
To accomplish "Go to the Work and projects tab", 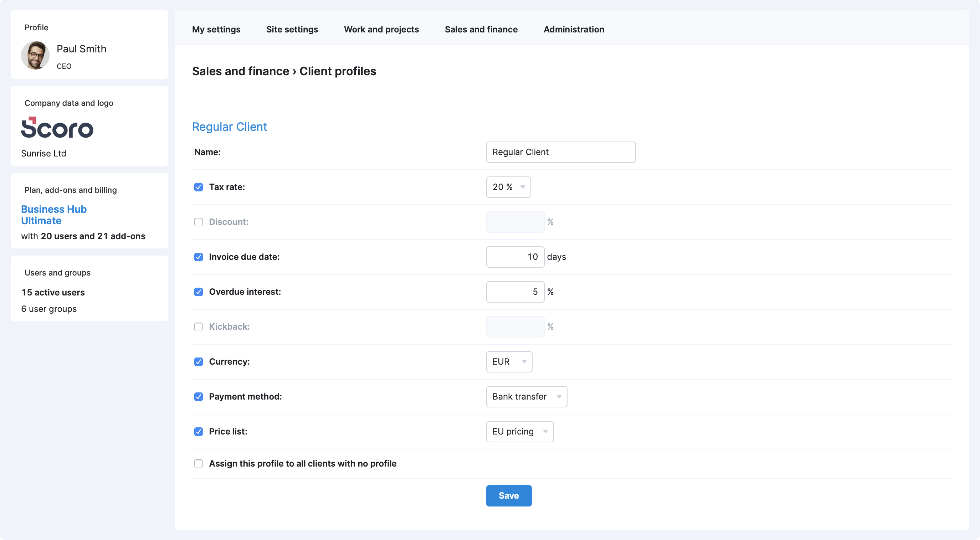I will [x=381, y=29].
